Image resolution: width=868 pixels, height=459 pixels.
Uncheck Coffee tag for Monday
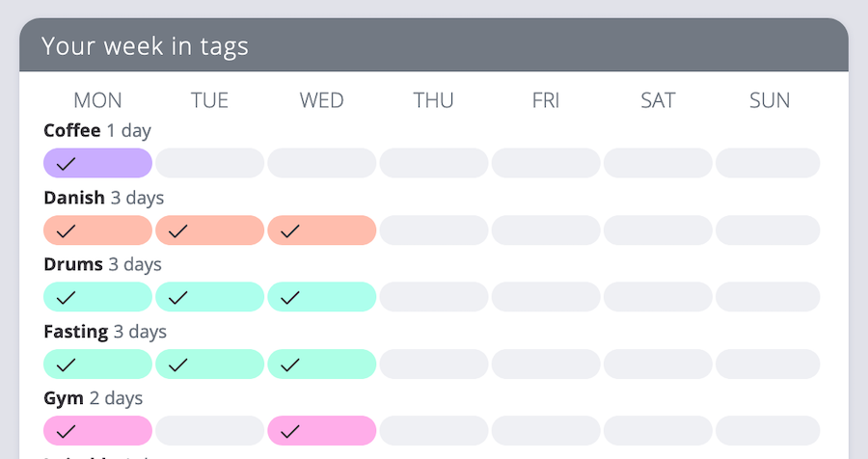coord(98,163)
